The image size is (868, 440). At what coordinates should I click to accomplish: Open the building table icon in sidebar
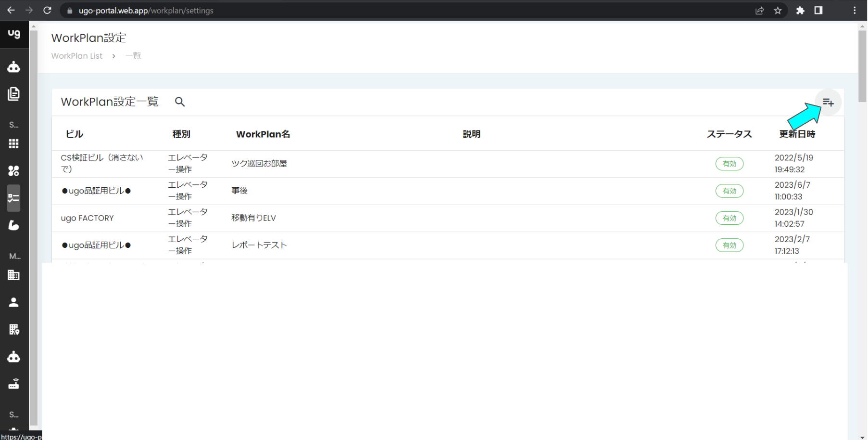(x=13, y=275)
